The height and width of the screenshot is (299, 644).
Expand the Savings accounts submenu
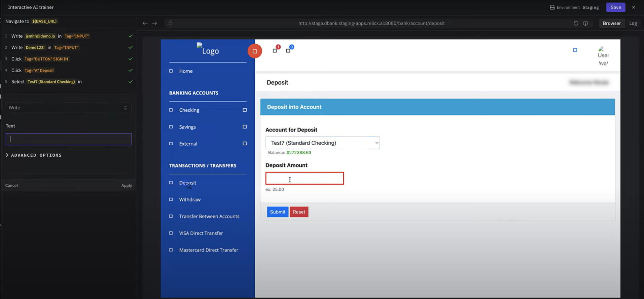pos(245,127)
